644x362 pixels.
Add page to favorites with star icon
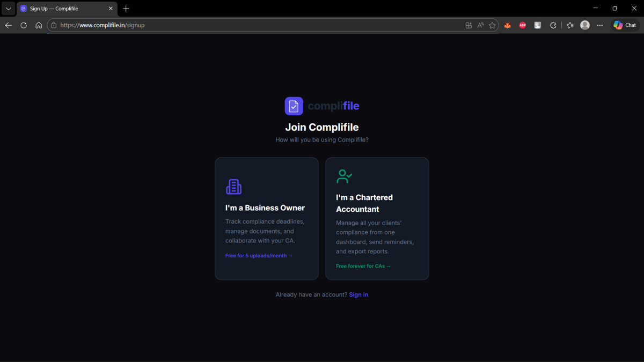click(492, 25)
